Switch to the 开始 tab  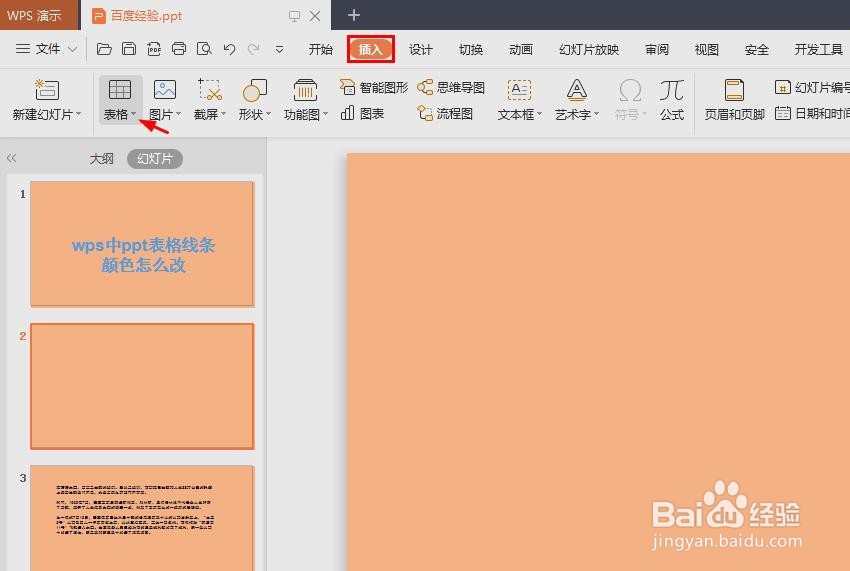pos(320,49)
